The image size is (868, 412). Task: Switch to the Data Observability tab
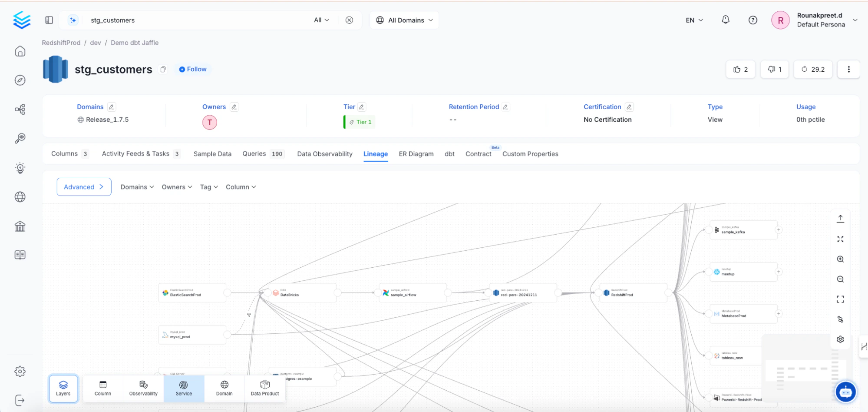[x=325, y=154]
